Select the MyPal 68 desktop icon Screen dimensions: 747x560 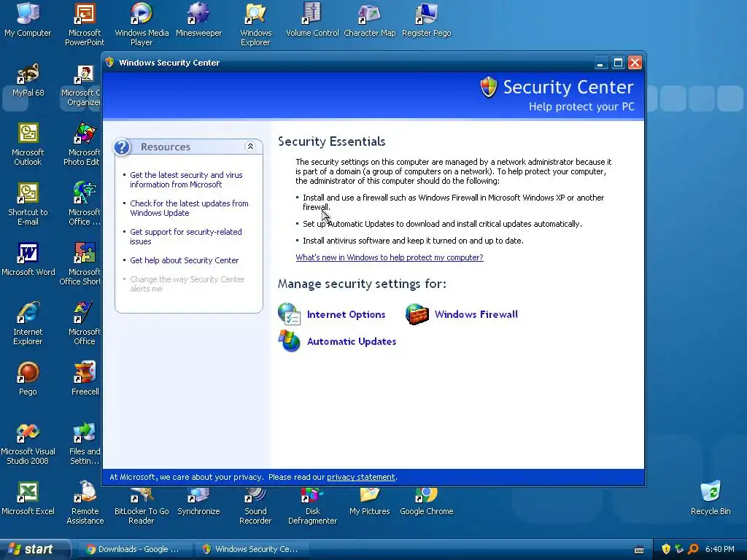[x=28, y=79]
